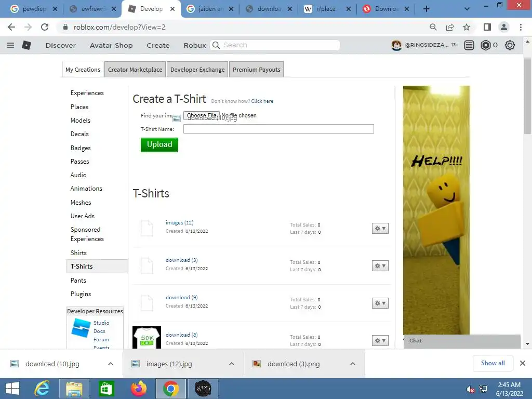Toggle the Chrome side panel icon
The width and height of the screenshot is (532, 399).
point(487,27)
